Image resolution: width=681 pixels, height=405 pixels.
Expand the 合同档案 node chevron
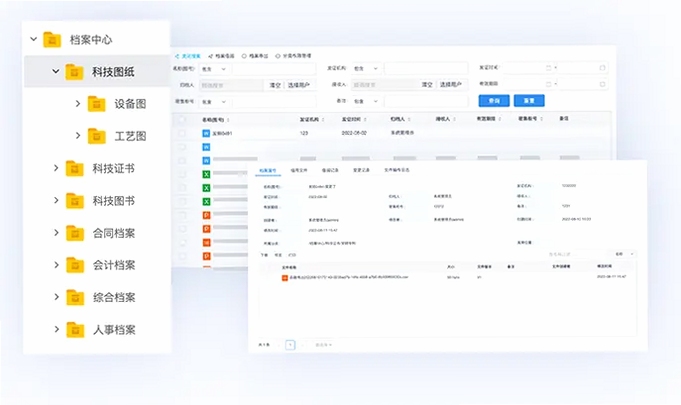[x=56, y=232]
